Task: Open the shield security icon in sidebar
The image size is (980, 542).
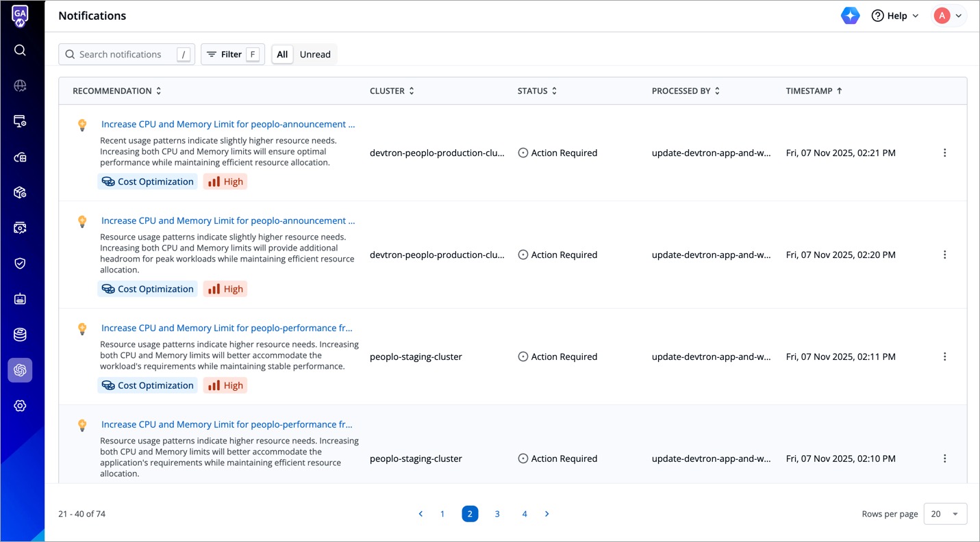Action: 20,263
